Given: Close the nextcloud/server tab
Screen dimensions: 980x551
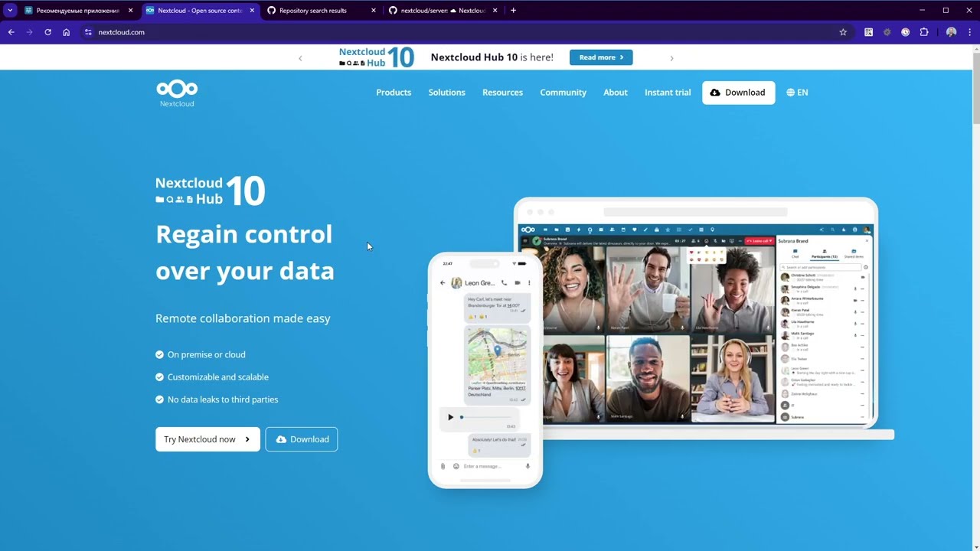Looking at the screenshot, I should (495, 11).
